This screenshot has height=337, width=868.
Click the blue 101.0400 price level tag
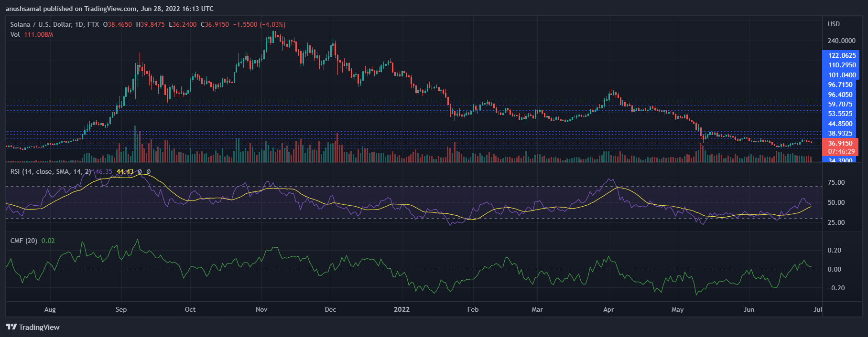pos(842,75)
